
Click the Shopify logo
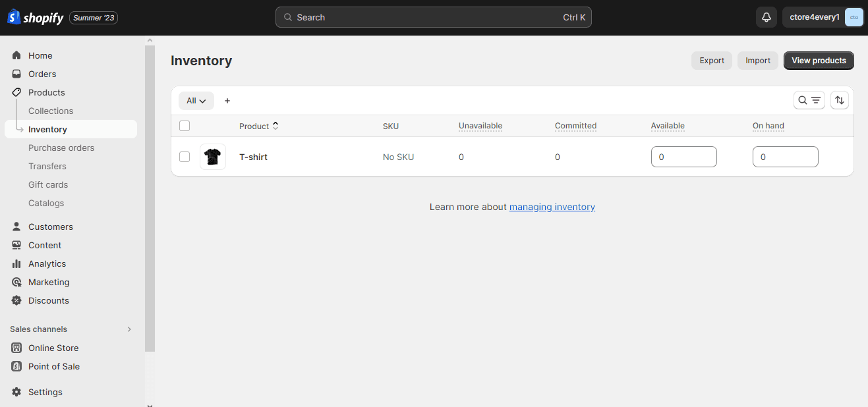click(x=36, y=17)
